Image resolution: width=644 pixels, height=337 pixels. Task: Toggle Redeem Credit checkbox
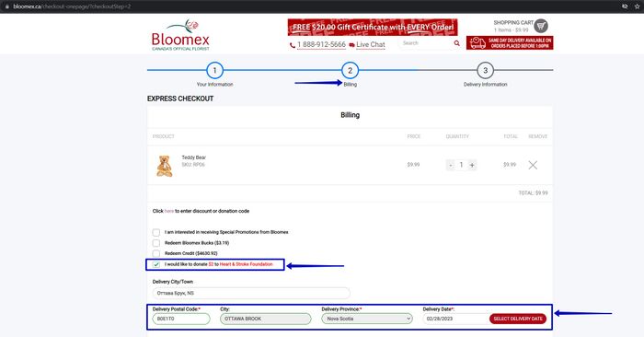pyautogui.click(x=156, y=253)
